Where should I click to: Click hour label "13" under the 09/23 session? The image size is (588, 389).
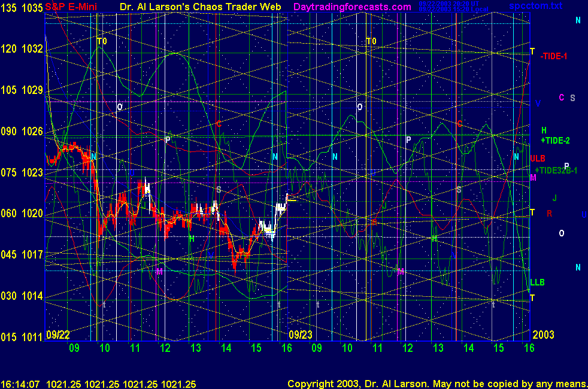point(438,348)
